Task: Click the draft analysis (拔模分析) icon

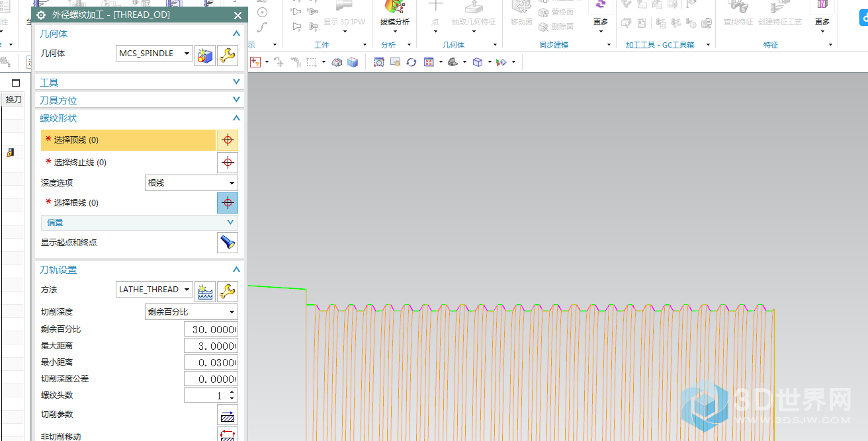Action: tap(394, 6)
